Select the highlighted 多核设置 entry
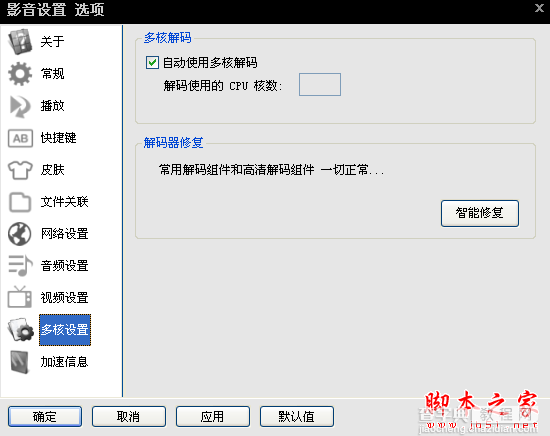550x436 pixels. tap(65, 330)
